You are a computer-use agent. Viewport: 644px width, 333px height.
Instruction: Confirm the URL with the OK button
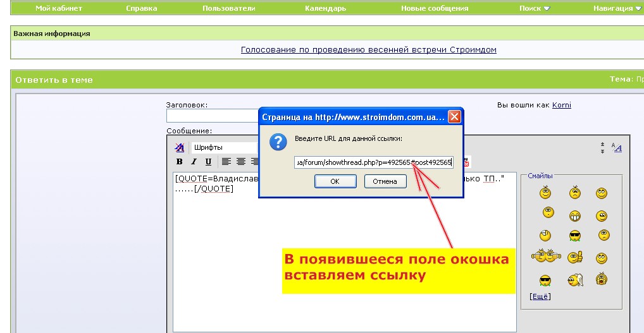[335, 181]
